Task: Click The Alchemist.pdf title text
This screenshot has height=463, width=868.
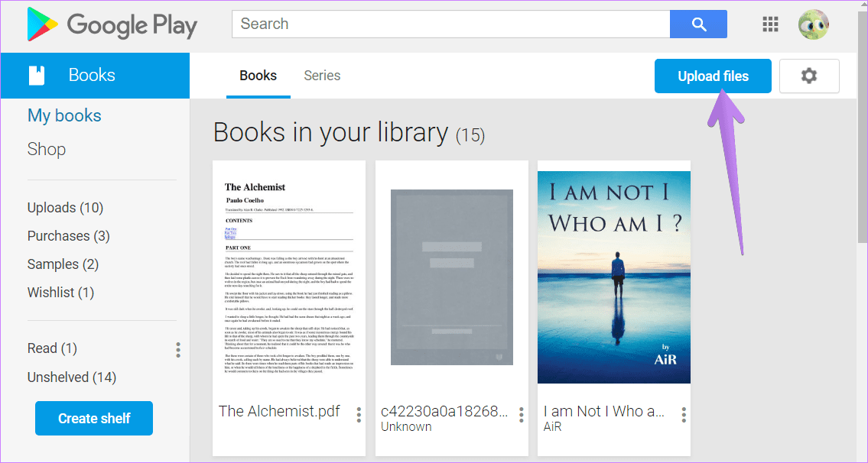Action: point(280,411)
